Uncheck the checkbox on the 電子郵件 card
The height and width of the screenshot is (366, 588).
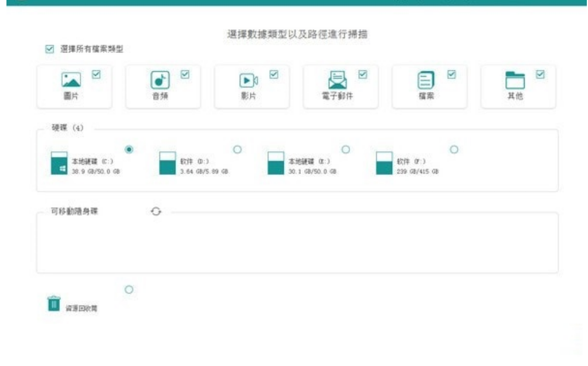coord(362,74)
